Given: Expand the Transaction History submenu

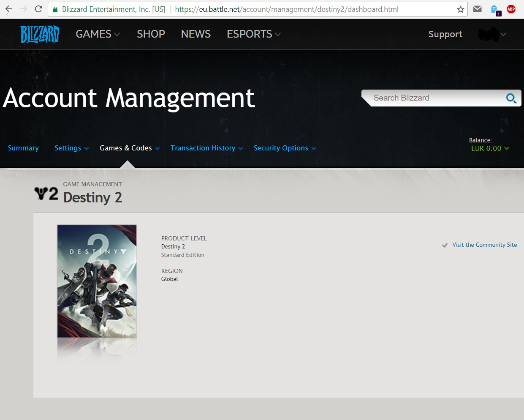Looking at the screenshot, I should tap(241, 148).
